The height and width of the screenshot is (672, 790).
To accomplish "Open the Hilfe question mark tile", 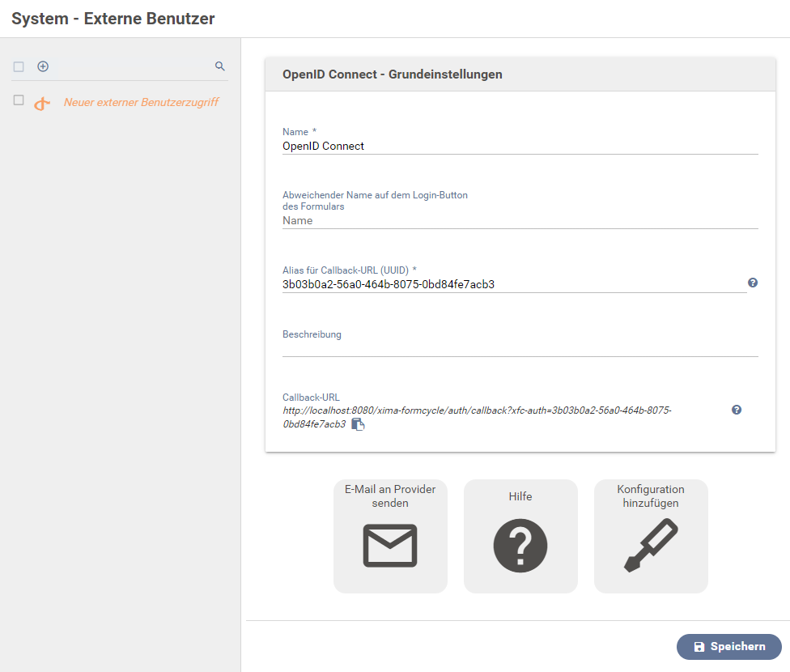I will [520, 536].
